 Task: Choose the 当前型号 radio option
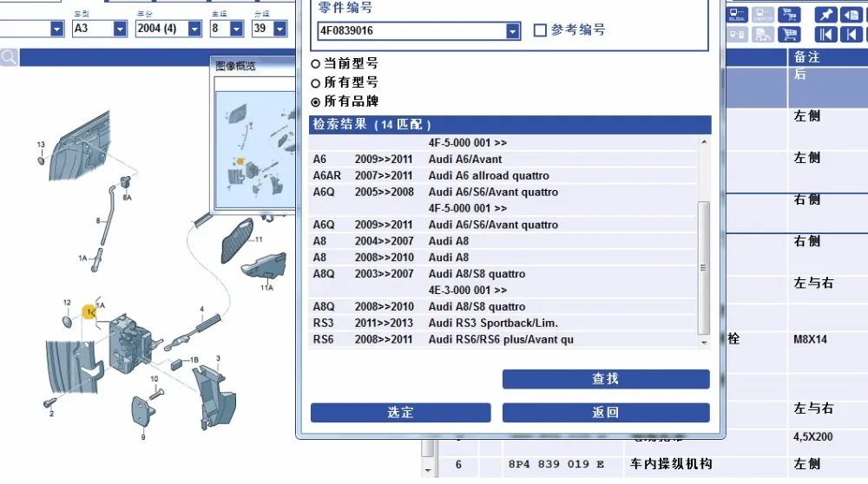(316, 64)
